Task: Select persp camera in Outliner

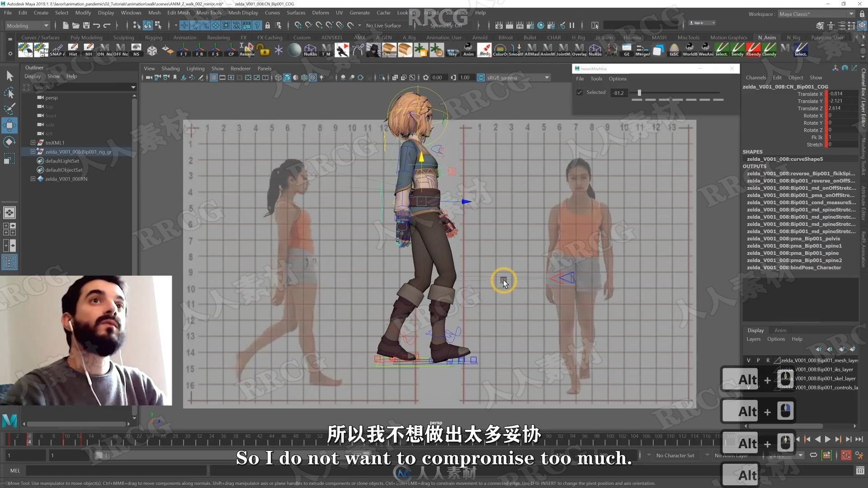Action: click(52, 98)
